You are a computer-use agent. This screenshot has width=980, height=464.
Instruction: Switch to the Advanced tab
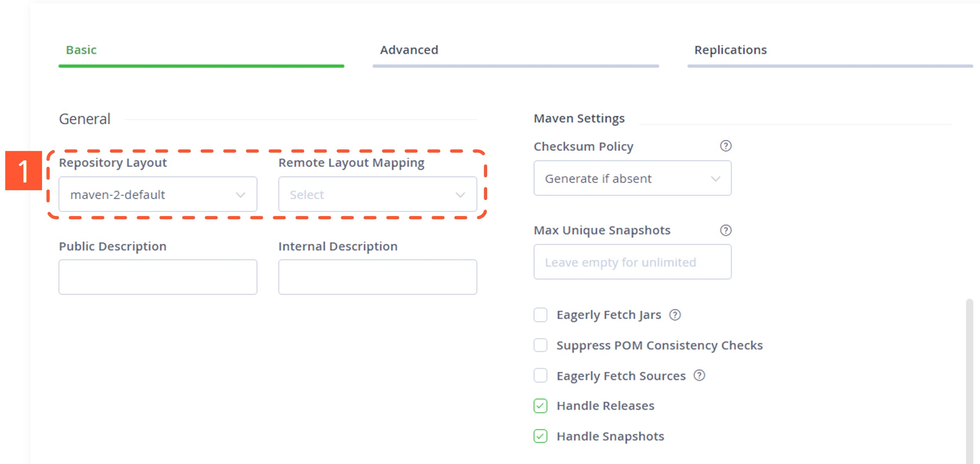[409, 50]
